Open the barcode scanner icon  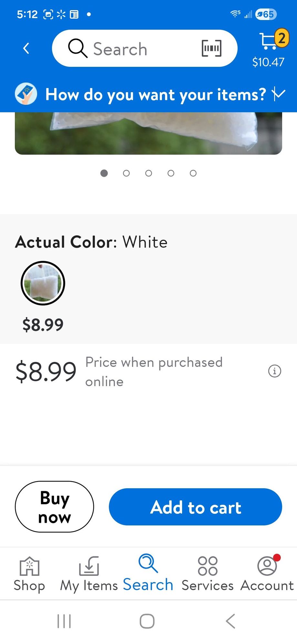(x=211, y=48)
